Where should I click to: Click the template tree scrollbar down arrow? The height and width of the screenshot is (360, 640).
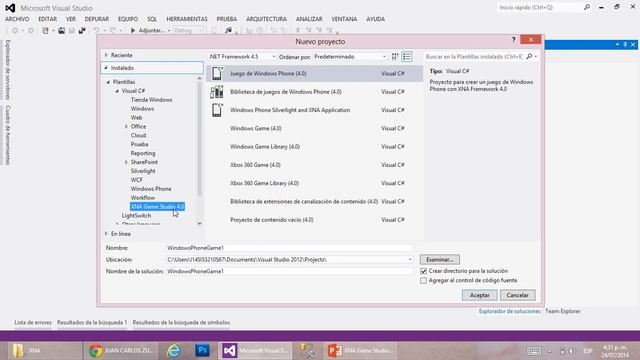pyautogui.click(x=200, y=224)
